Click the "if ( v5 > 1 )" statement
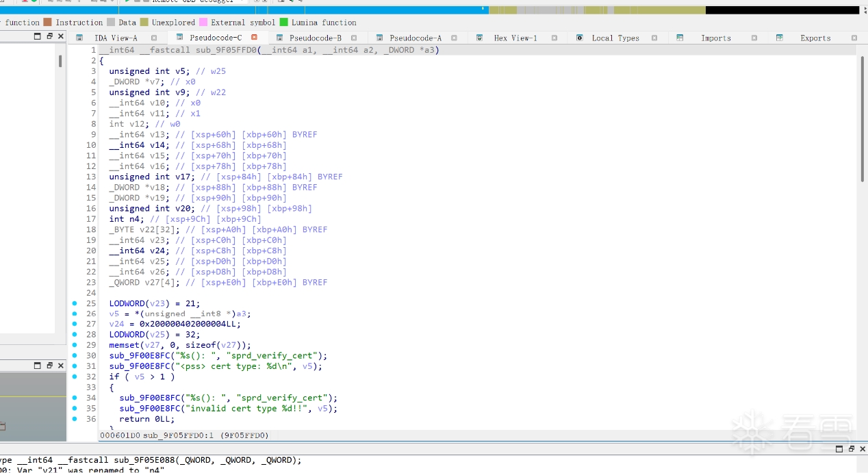This screenshot has height=473, width=868. pyautogui.click(x=142, y=377)
